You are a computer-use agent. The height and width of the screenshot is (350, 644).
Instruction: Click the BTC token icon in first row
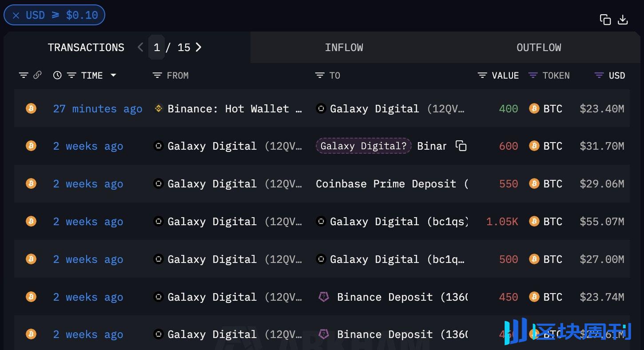click(533, 108)
